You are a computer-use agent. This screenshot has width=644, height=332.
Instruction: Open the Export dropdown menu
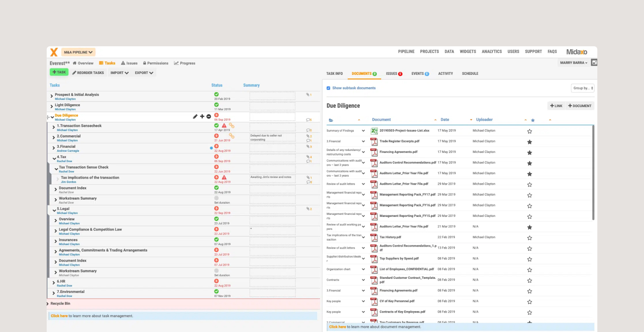click(x=144, y=73)
